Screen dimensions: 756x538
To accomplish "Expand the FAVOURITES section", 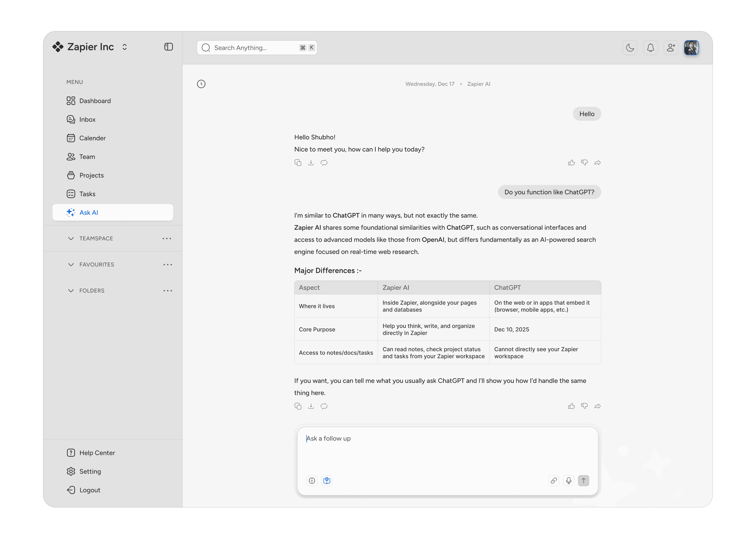I will (71, 264).
